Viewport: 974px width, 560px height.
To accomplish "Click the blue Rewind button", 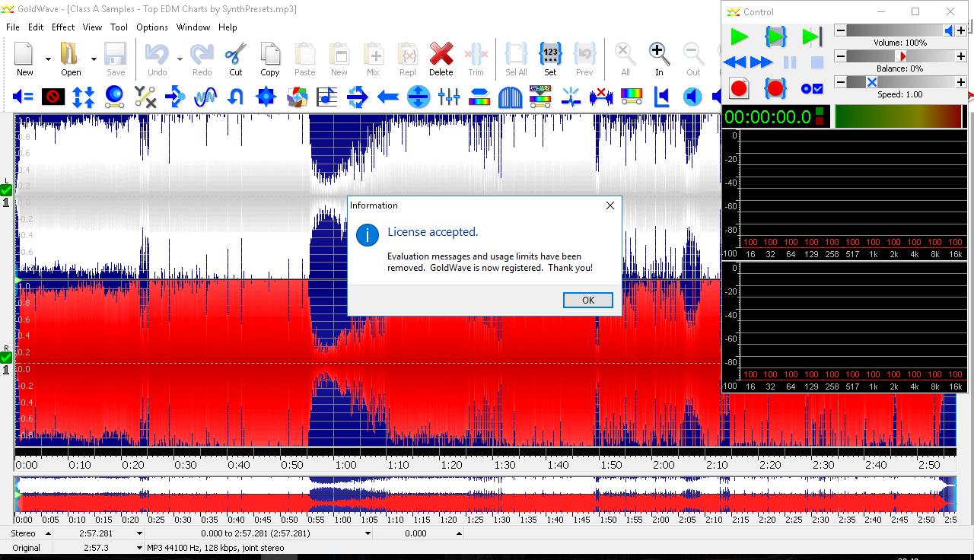I will coord(735,62).
